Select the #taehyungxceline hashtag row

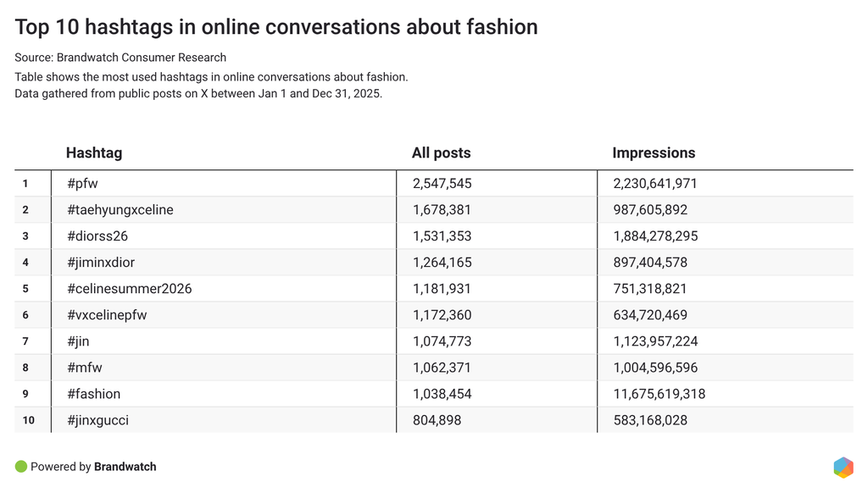click(x=120, y=209)
